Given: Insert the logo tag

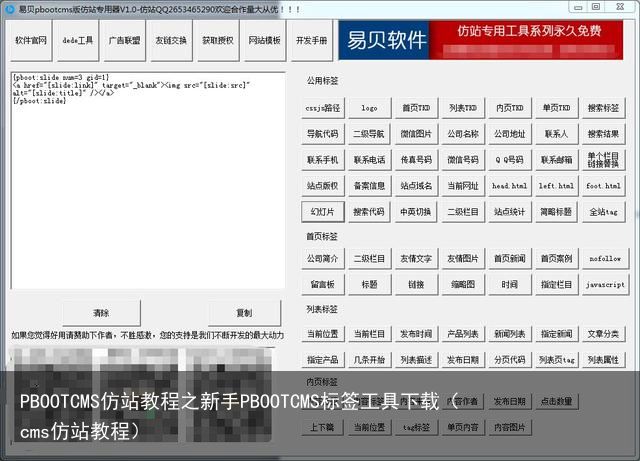Looking at the screenshot, I should [369, 108].
